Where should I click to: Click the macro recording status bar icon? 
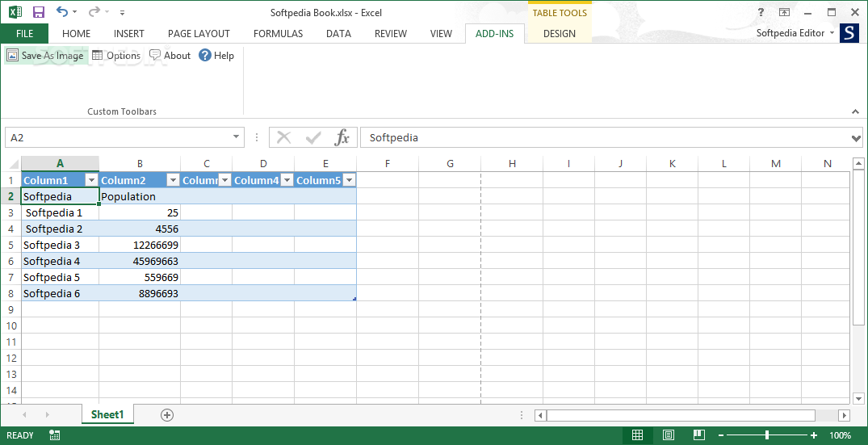pos(54,435)
